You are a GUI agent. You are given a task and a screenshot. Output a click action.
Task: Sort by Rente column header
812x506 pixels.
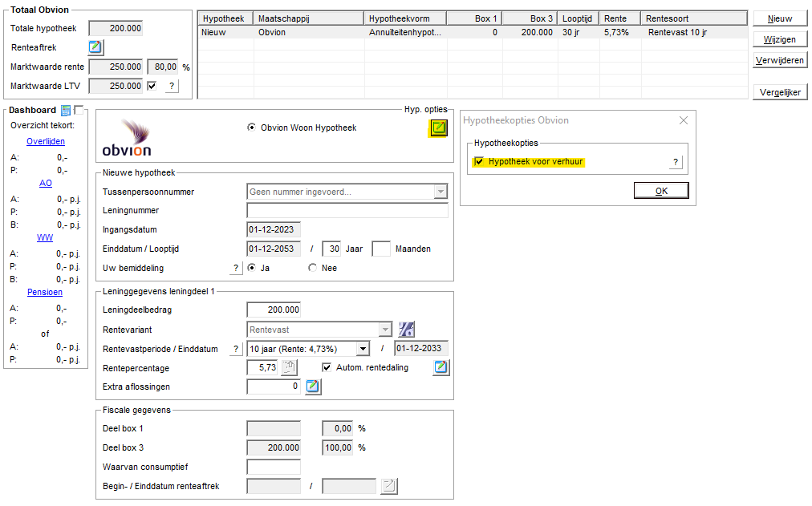point(620,18)
